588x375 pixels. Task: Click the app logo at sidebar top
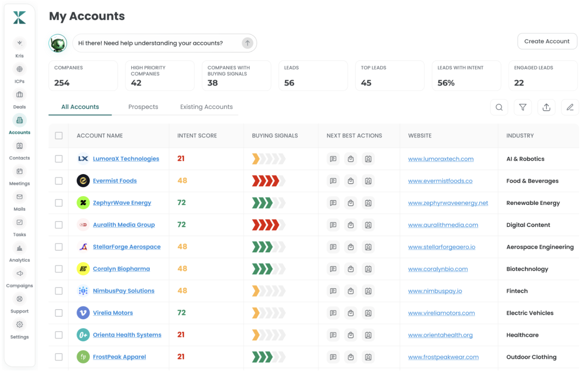pyautogui.click(x=20, y=18)
